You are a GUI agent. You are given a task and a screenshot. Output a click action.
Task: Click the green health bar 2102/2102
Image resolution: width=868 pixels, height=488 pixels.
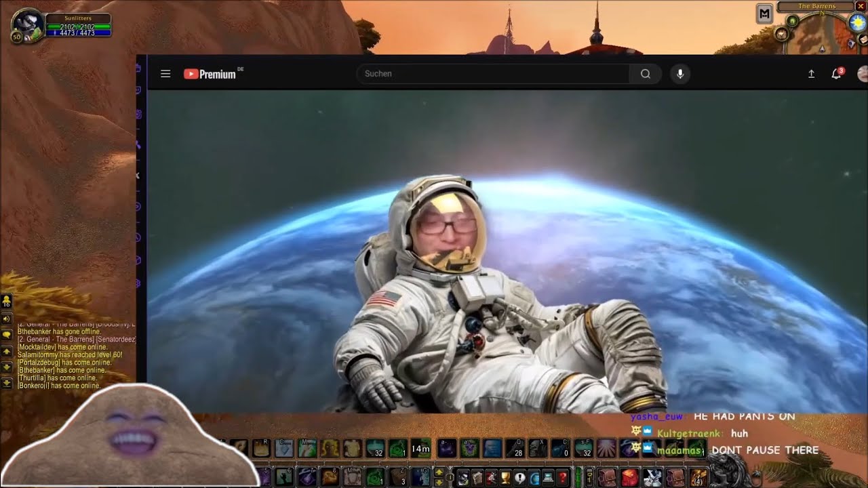(x=78, y=26)
